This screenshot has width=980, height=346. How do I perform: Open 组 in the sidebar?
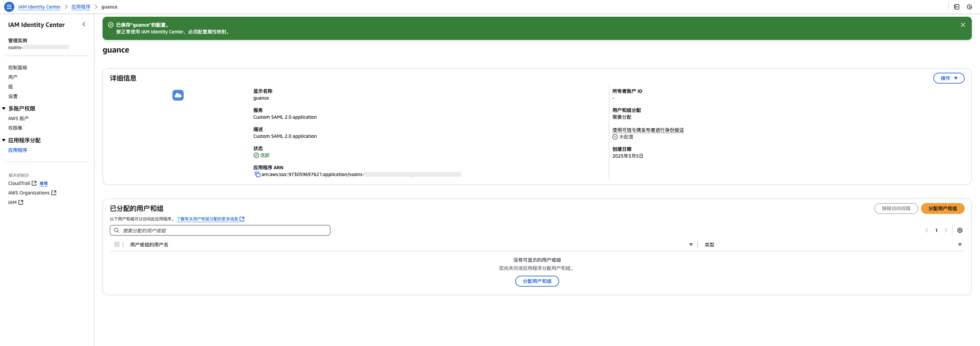pyautogui.click(x=11, y=87)
